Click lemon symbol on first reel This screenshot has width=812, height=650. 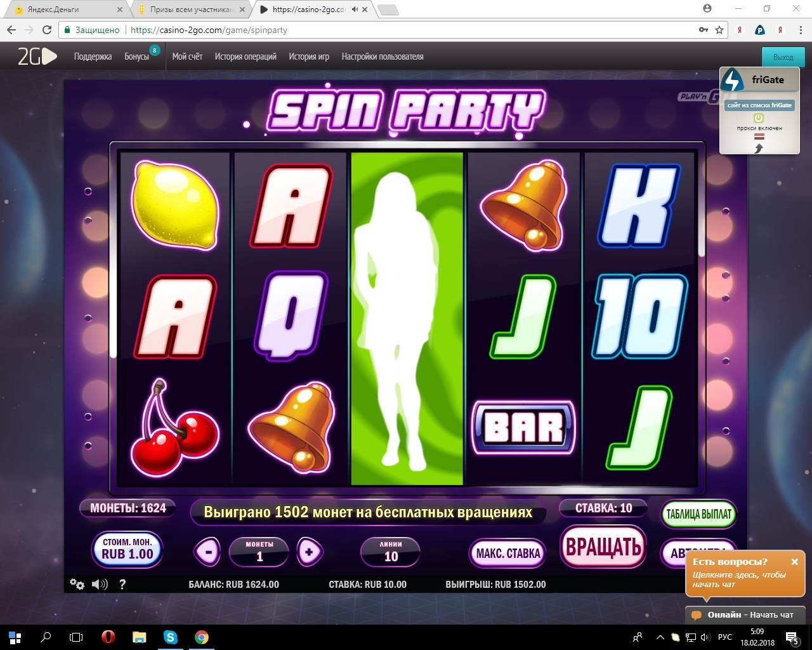[x=175, y=204]
